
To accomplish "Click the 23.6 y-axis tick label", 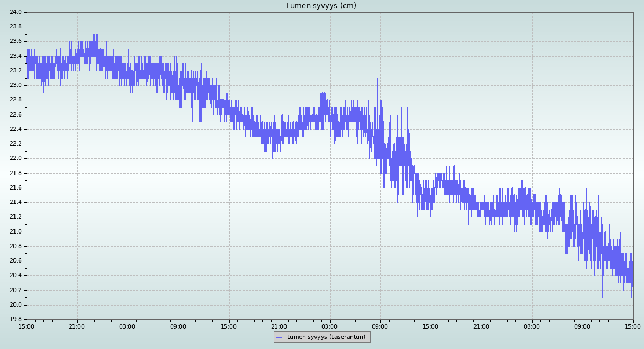I will point(16,41).
